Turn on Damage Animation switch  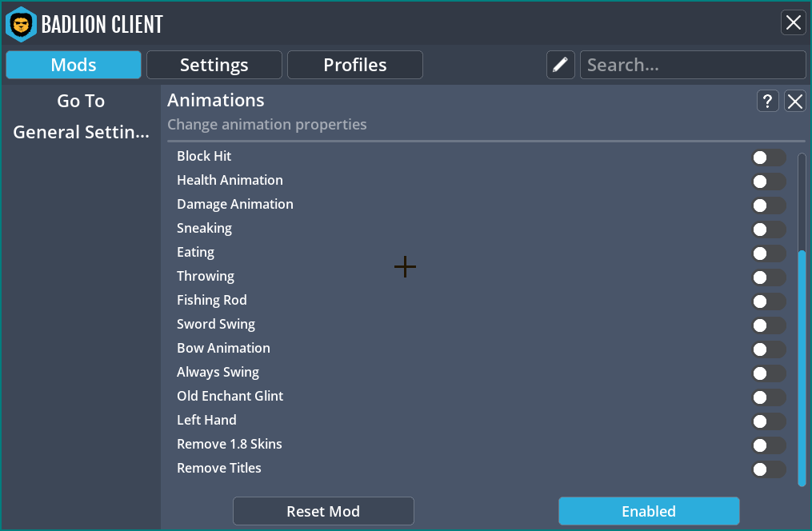(768, 206)
